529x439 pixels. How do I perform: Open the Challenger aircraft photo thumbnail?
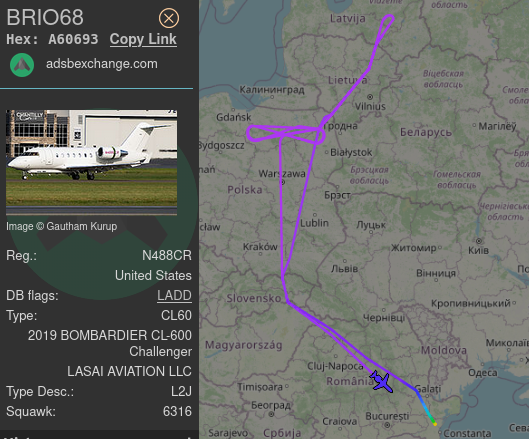click(91, 162)
